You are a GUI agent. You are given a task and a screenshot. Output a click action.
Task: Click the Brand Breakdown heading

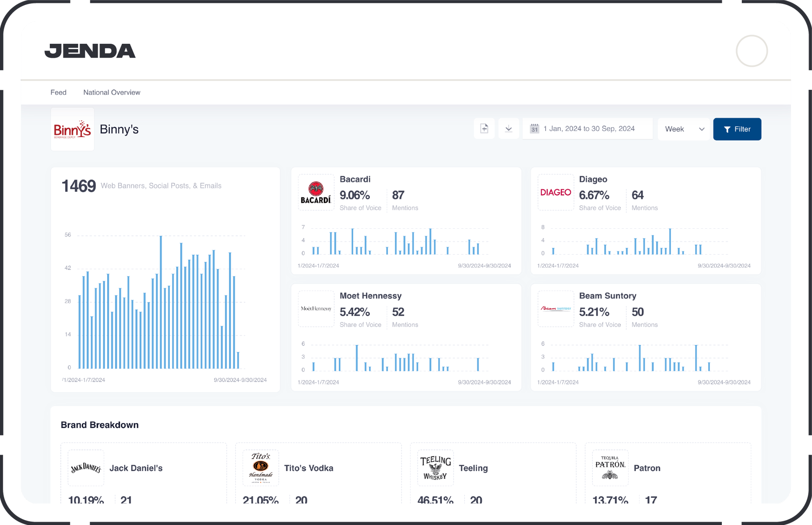pos(99,425)
